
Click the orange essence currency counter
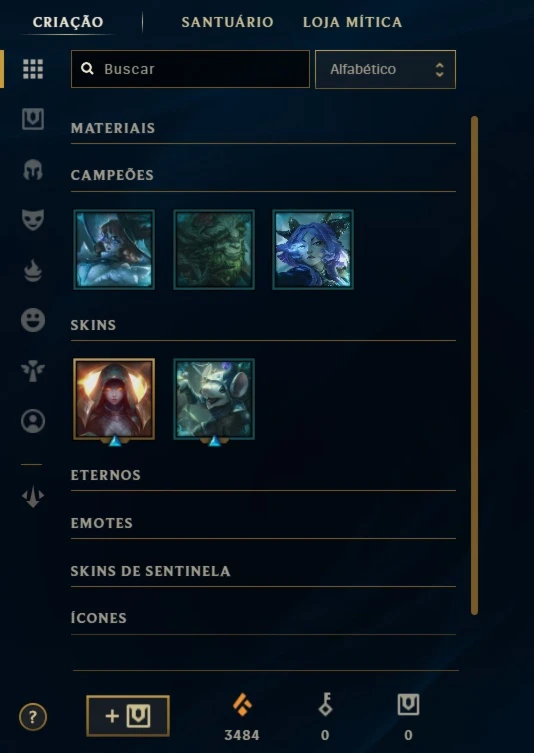tap(242, 718)
